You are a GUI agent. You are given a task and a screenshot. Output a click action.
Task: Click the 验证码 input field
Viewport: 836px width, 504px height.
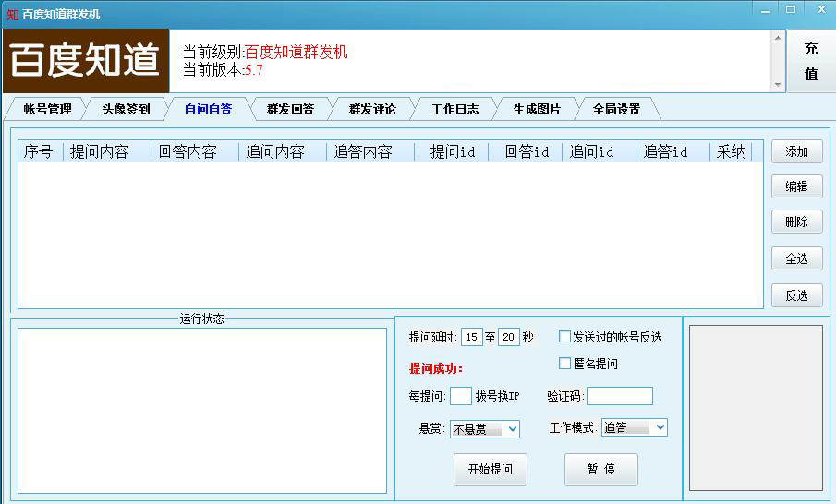(x=620, y=396)
